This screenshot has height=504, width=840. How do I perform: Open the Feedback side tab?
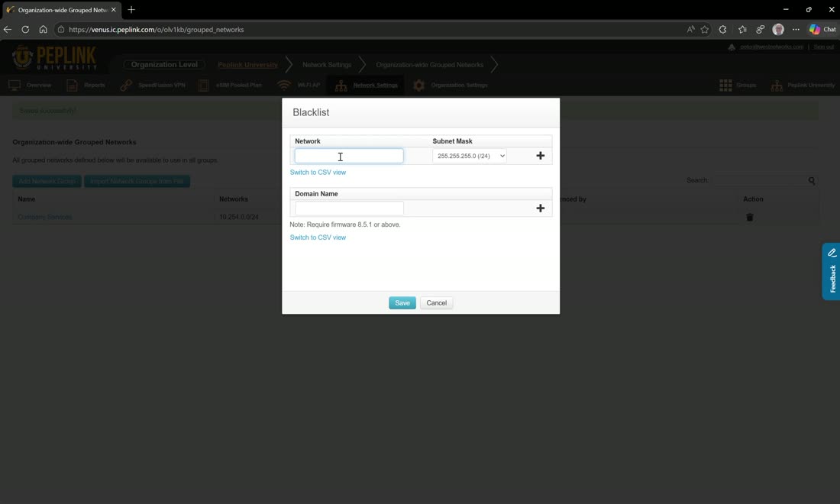click(832, 272)
